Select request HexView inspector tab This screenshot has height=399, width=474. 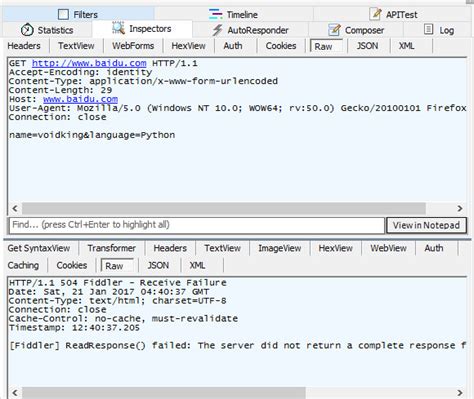[x=188, y=46]
